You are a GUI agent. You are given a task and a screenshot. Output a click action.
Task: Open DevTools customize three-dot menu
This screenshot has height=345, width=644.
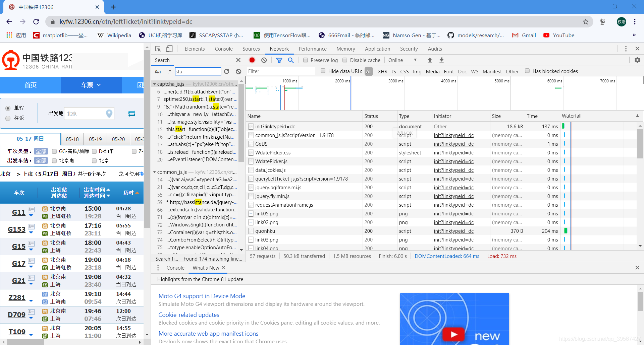(x=626, y=49)
